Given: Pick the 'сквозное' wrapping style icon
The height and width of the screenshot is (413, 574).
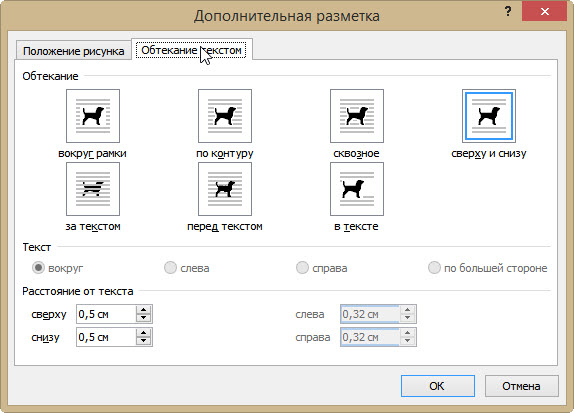Looking at the screenshot, I should tap(357, 116).
